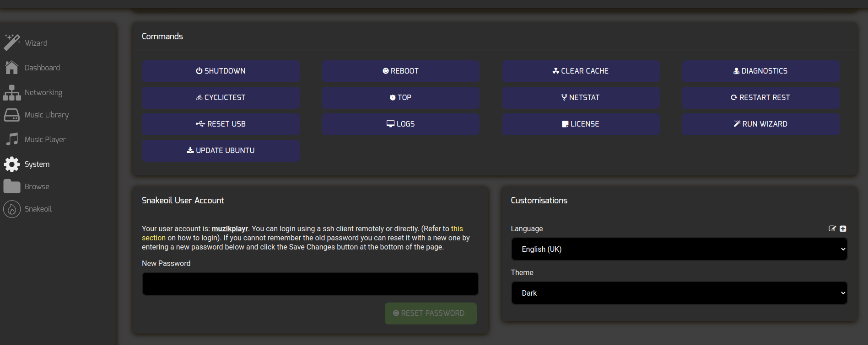This screenshot has height=345, width=868.
Task: Click the RESTART REST button
Action: pyautogui.click(x=760, y=97)
